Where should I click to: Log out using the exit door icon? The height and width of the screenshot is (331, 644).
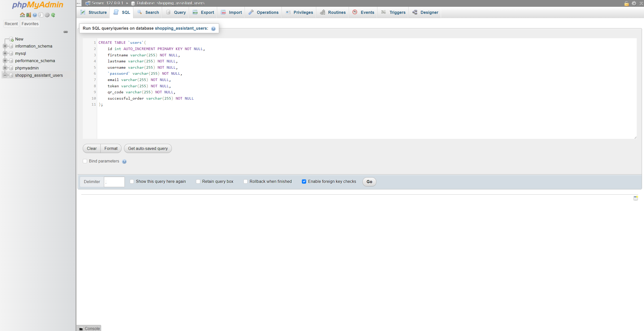tap(28, 15)
